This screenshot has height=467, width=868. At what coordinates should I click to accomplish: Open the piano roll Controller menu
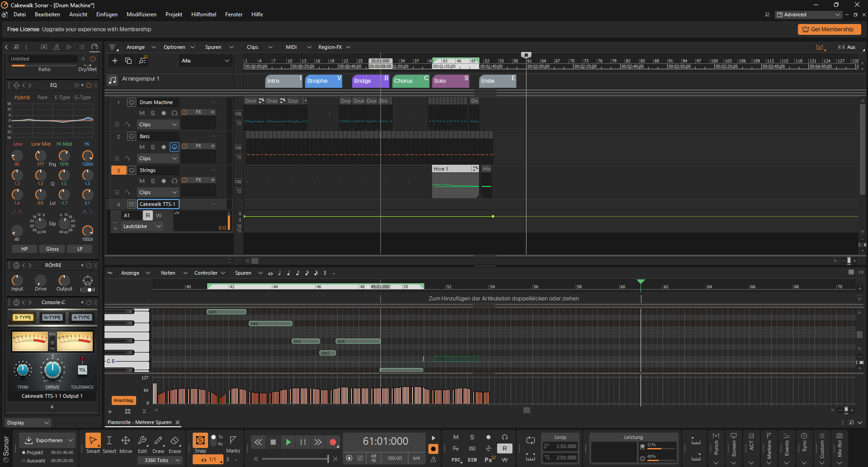point(210,273)
